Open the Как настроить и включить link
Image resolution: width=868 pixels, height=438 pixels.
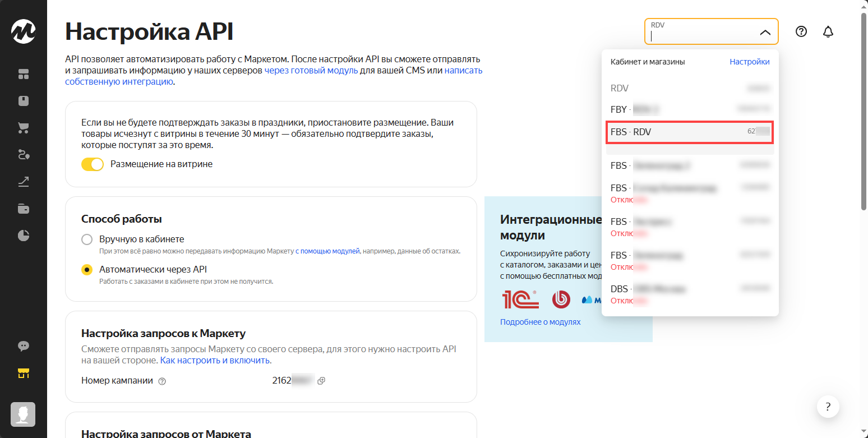point(215,360)
